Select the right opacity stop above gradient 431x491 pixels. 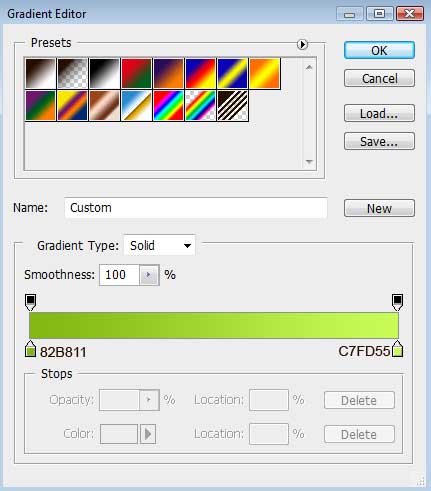[x=397, y=302]
